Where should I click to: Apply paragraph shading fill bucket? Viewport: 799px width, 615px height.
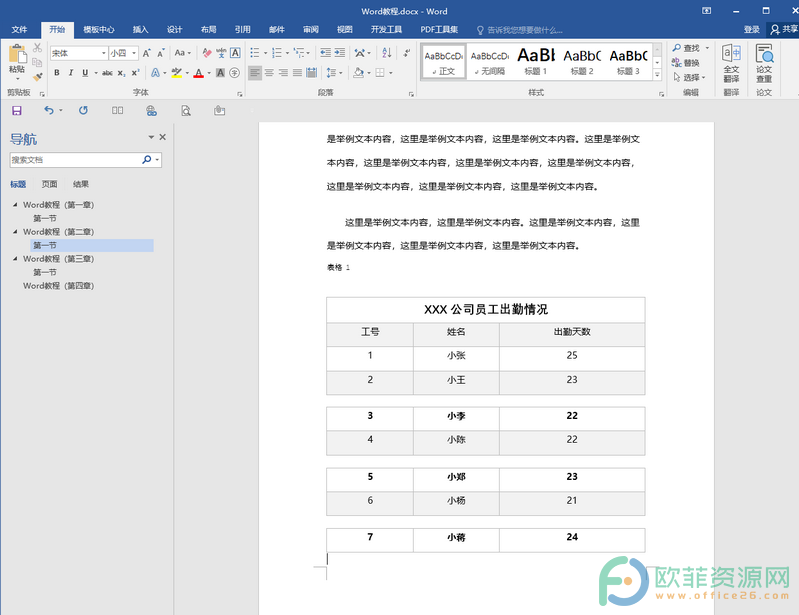[x=359, y=73]
